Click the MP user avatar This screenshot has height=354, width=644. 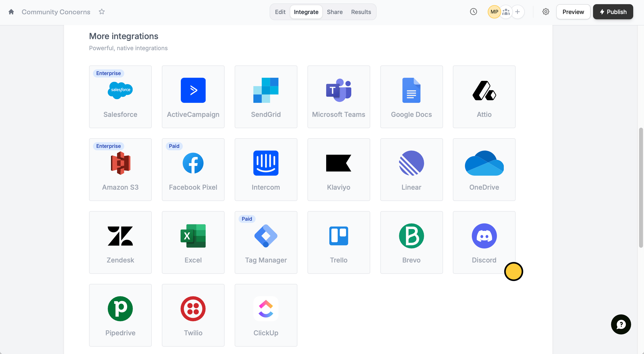pos(494,12)
